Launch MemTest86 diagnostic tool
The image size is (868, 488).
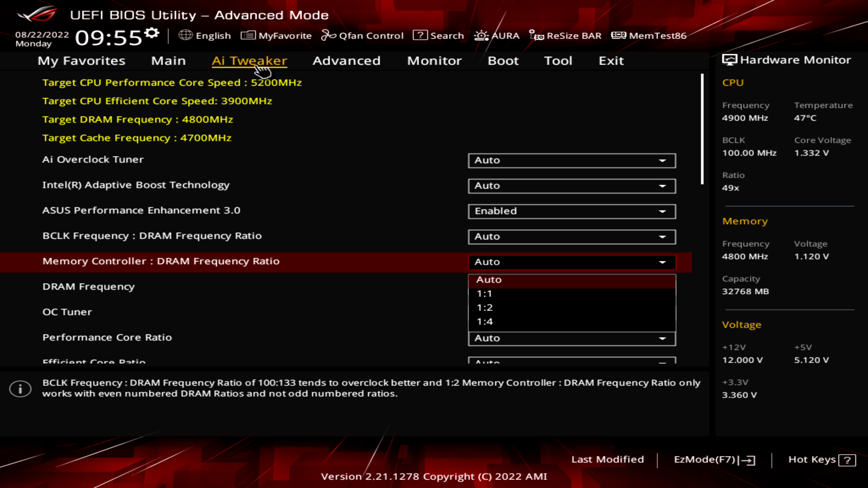pos(649,35)
